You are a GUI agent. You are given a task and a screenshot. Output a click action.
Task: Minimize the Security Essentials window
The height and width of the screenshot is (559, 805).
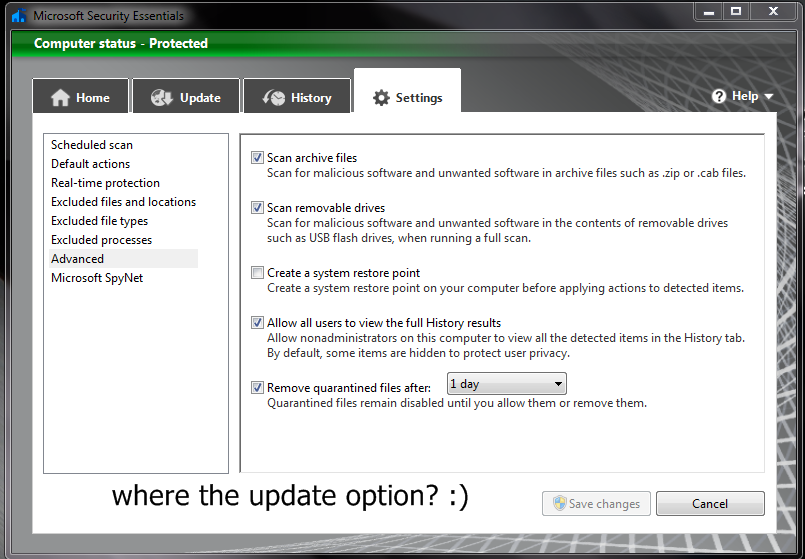pyautogui.click(x=709, y=11)
